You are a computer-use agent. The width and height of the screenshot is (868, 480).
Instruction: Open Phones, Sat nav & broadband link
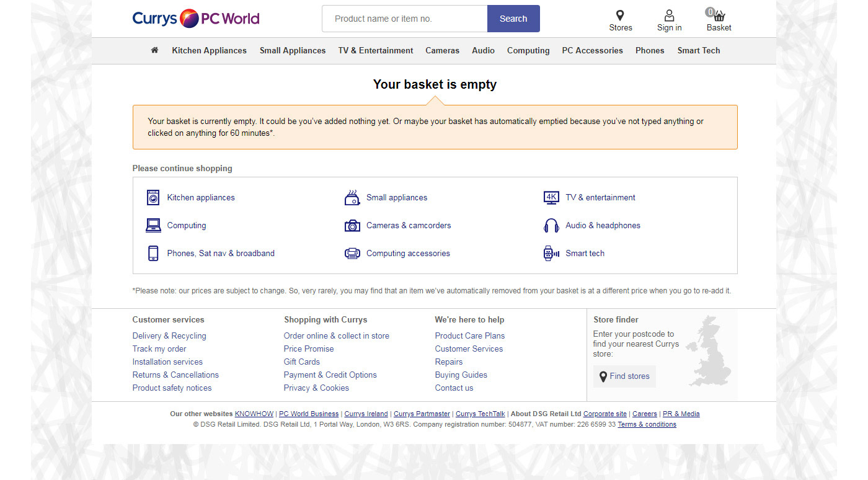221,254
